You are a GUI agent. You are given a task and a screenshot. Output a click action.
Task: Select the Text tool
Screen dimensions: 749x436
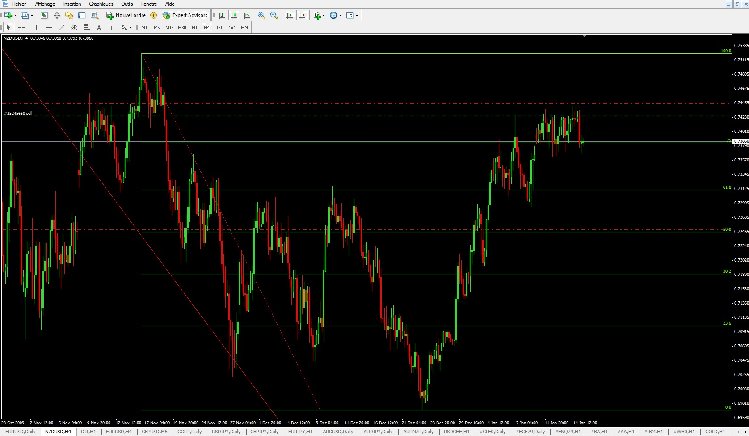99,28
